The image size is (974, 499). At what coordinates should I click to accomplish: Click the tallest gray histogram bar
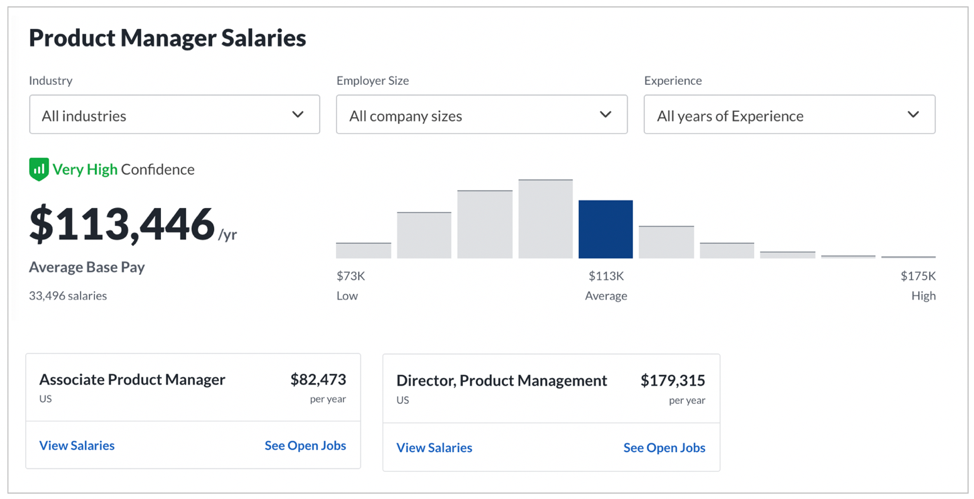point(545,219)
